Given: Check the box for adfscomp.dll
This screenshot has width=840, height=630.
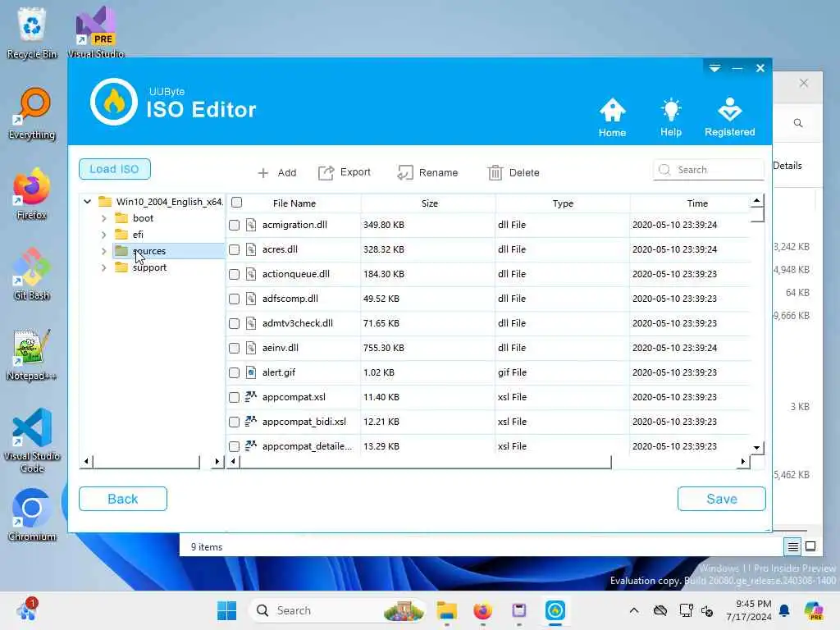Looking at the screenshot, I should point(234,299).
